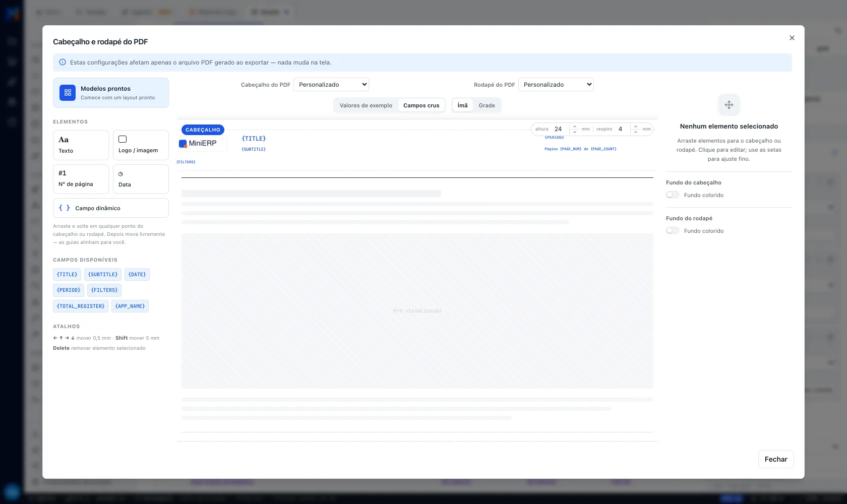
Task: Click the info icon in the blue banner
Action: 63,62
